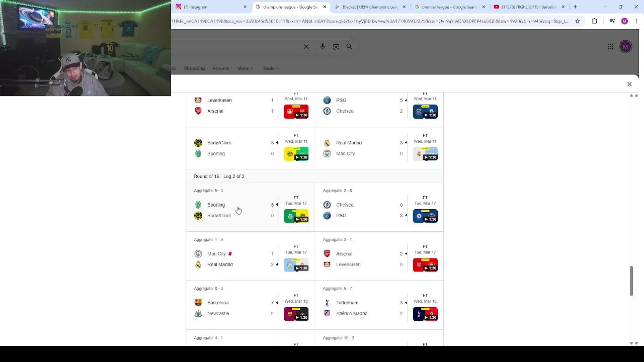Viewport: 644px width, 362px height.
Task: Clear the Google search box
Action: [306, 47]
